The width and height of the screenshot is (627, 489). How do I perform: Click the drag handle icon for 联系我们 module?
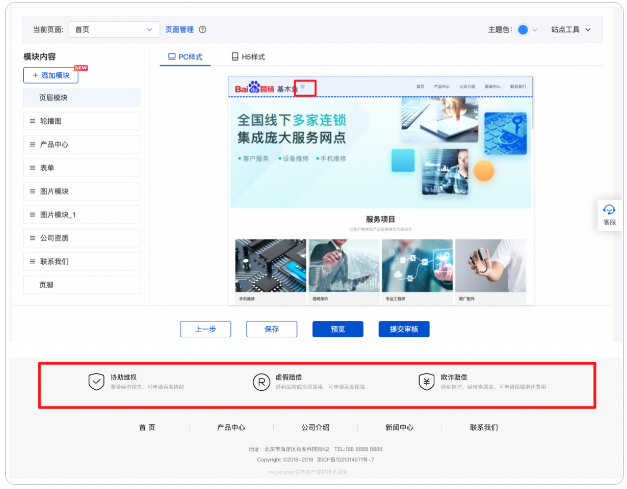tap(32, 261)
